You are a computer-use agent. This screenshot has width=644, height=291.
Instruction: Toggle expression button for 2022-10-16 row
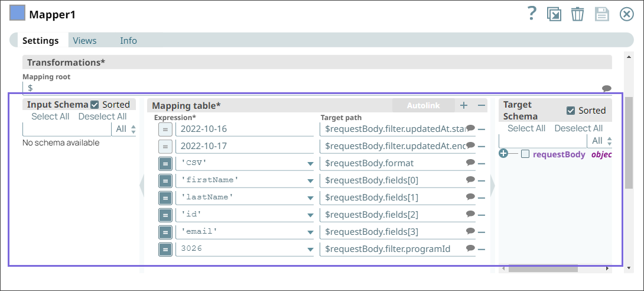point(165,129)
